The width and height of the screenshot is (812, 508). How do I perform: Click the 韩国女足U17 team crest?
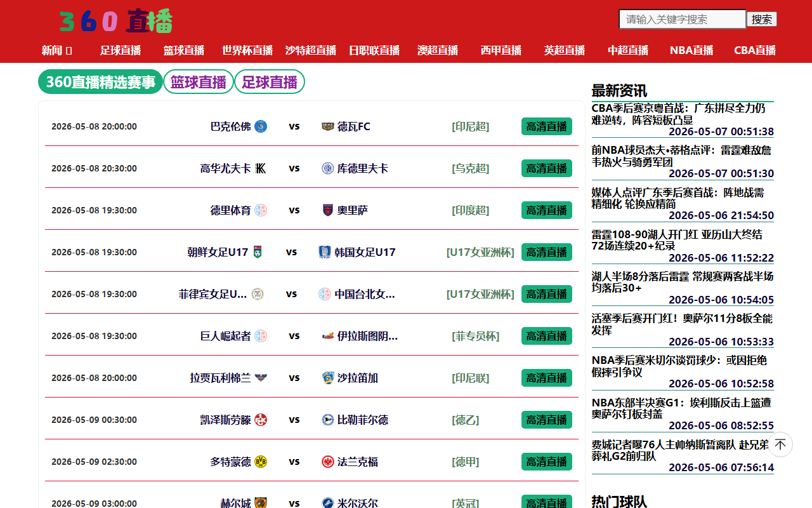[x=325, y=252]
